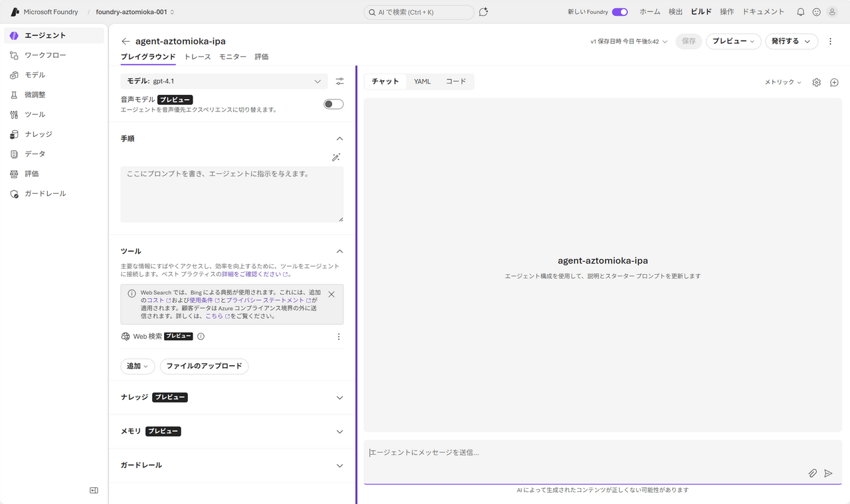Image resolution: width=850 pixels, height=504 pixels.
Task: Click the ファイルのアップロード button
Action: coord(204,366)
